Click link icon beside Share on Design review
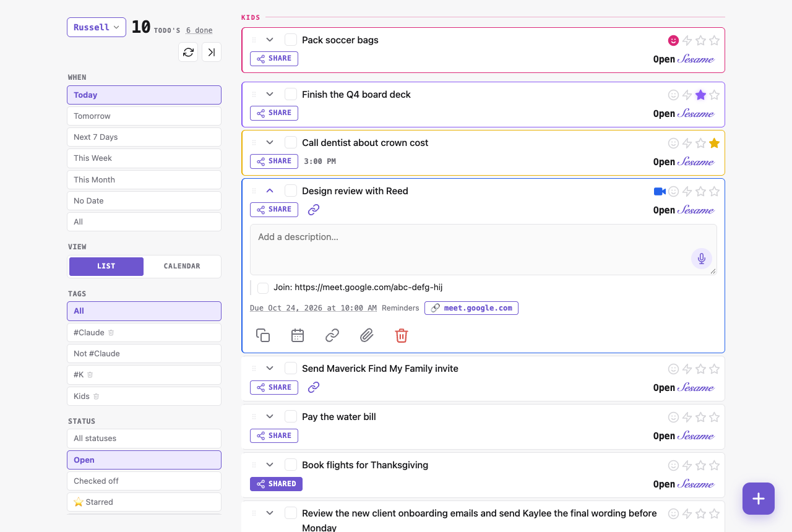Screen dimensions: 792x532 coord(314,210)
